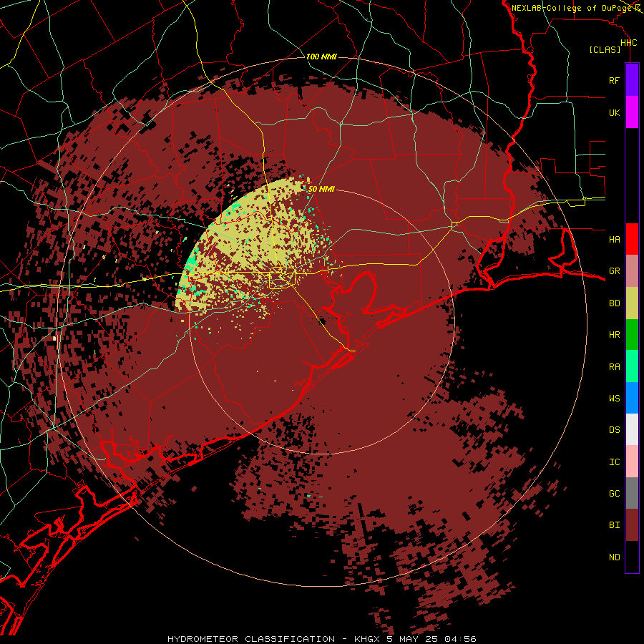Image resolution: width=644 pixels, height=644 pixels.
Task: Click the ND black legend swatch
Action: click(x=632, y=557)
